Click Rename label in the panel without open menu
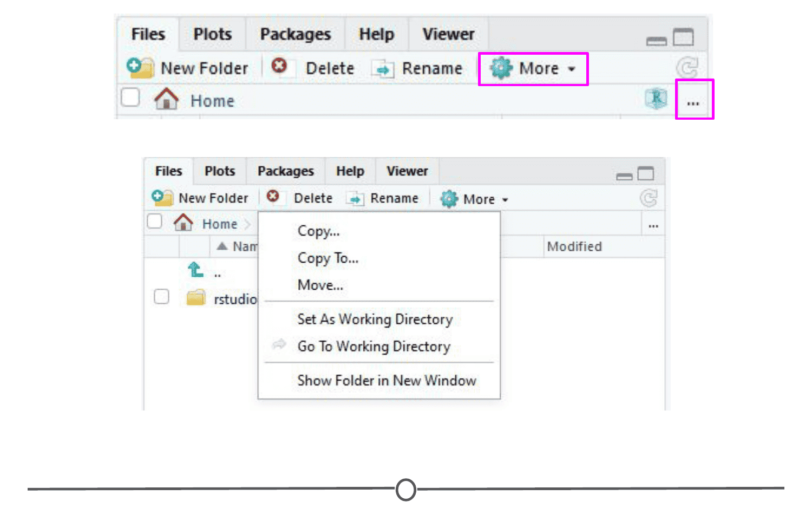This screenshot has height=508, width=812. 433,68
